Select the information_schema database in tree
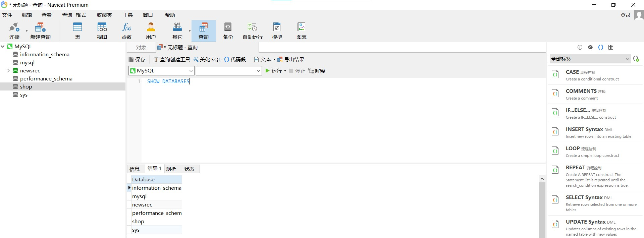 tap(45, 54)
